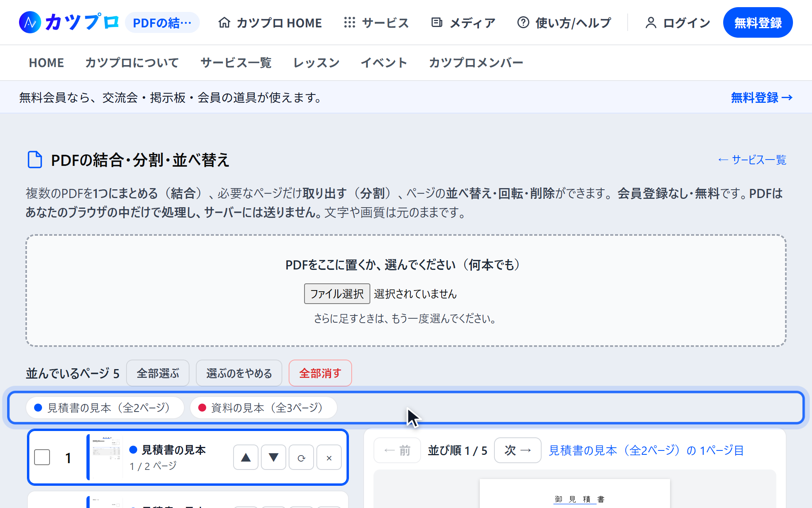This screenshot has height=508, width=812.
Task: Go back via ← サービス一覧 link
Action: [x=752, y=160]
